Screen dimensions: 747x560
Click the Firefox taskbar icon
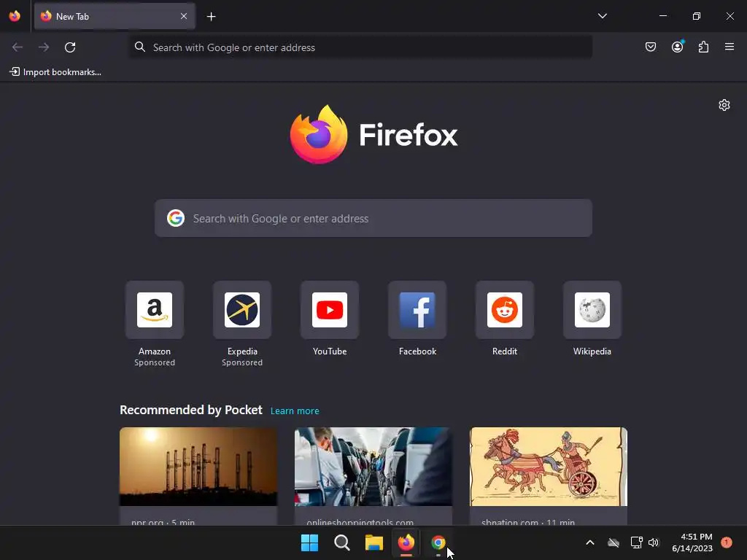406,542
